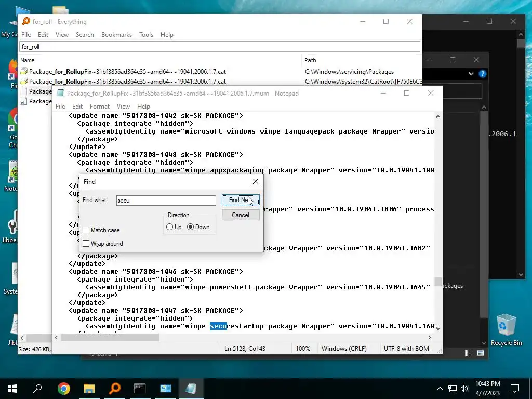The height and width of the screenshot is (399, 532).
Task: Select the first Package_for_RollupFix .cat file icon
Action: click(24, 72)
